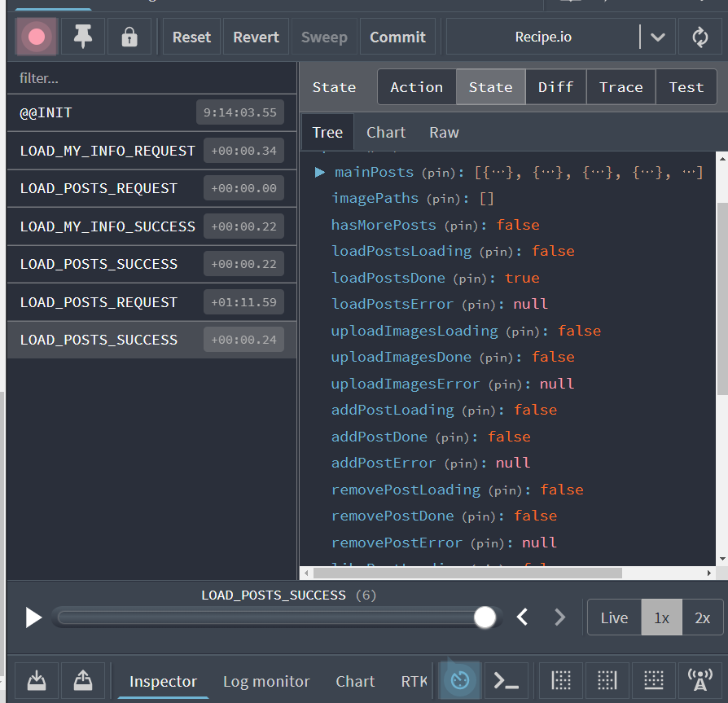Open the dispatcher terminal panel

507,680
